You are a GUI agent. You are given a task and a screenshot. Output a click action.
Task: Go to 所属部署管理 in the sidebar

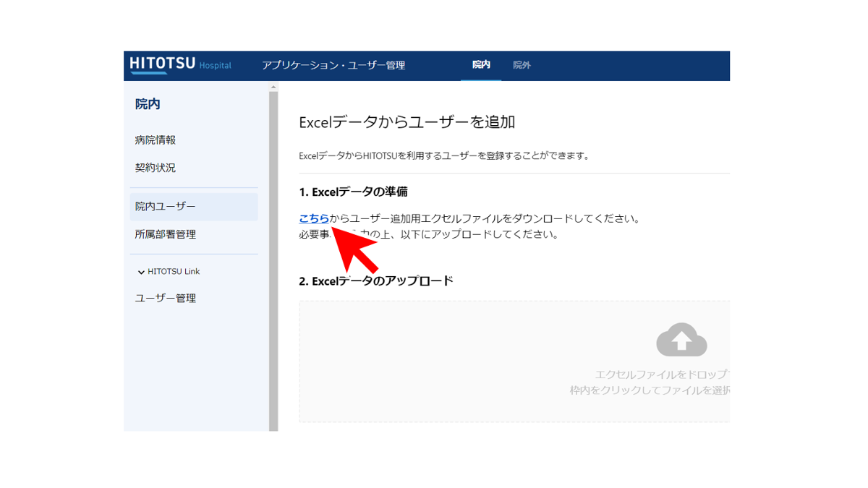pos(166,234)
